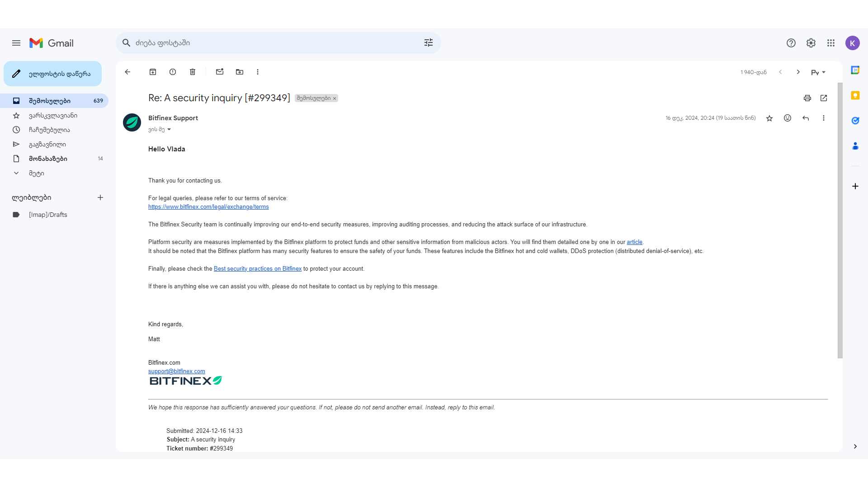This screenshot has width=868, height=488.
Task: Move email to folder icon
Action: pos(240,72)
